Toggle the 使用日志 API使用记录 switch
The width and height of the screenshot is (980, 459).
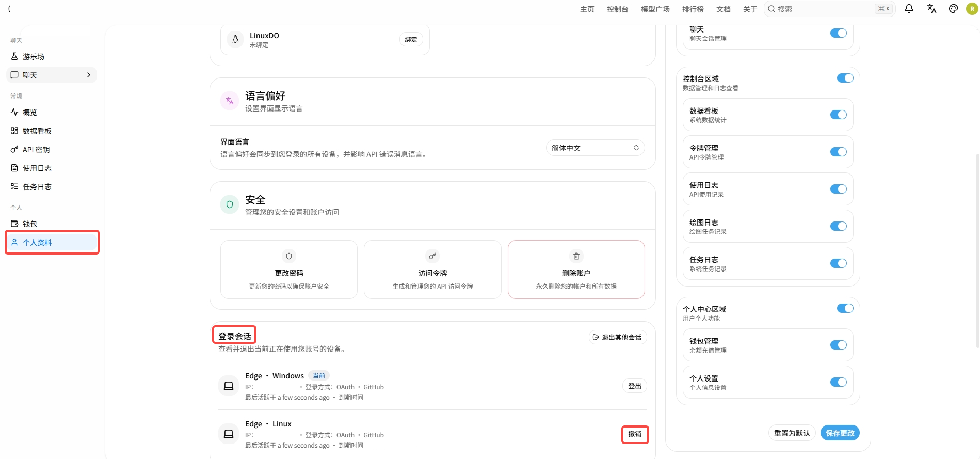(839, 189)
